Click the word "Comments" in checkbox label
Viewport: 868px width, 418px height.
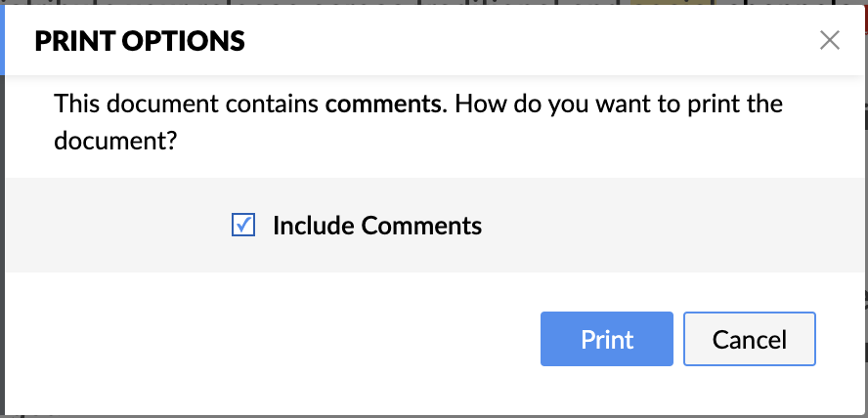coord(421,226)
